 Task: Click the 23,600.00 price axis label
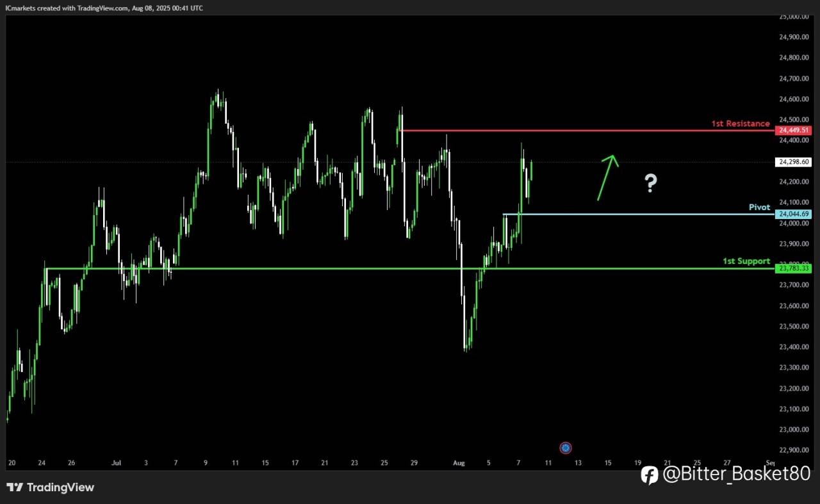pos(793,305)
